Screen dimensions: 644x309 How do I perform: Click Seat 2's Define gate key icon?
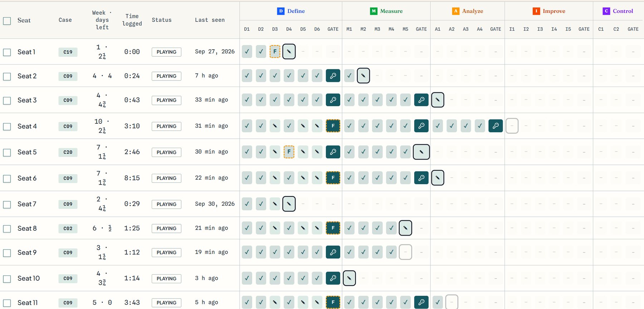tap(333, 76)
